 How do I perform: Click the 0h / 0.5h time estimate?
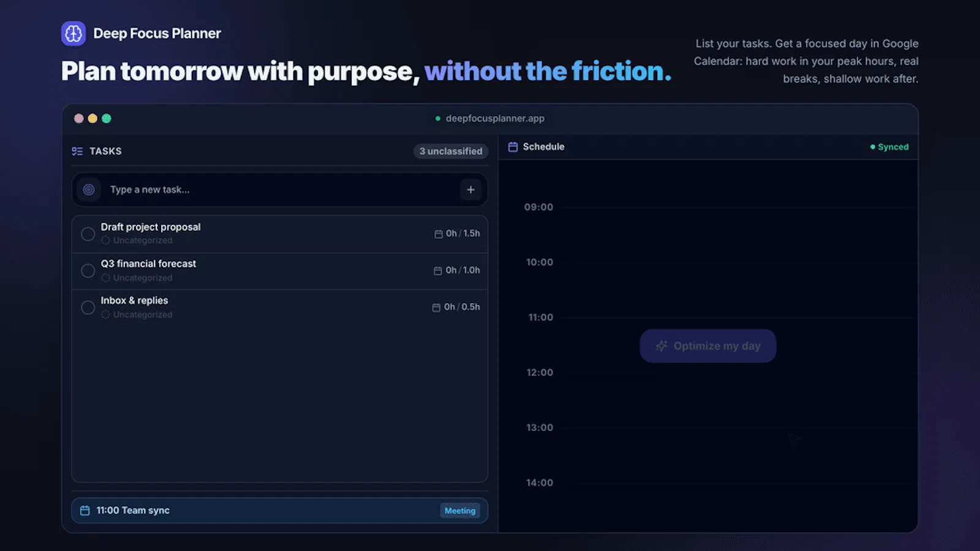[x=462, y=307]
